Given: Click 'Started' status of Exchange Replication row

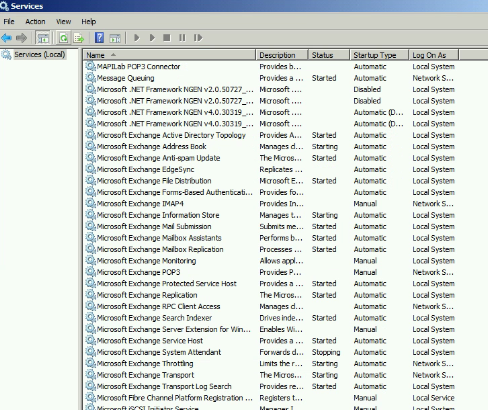Looking at the screenshot, I should click(x=324, y=295).
